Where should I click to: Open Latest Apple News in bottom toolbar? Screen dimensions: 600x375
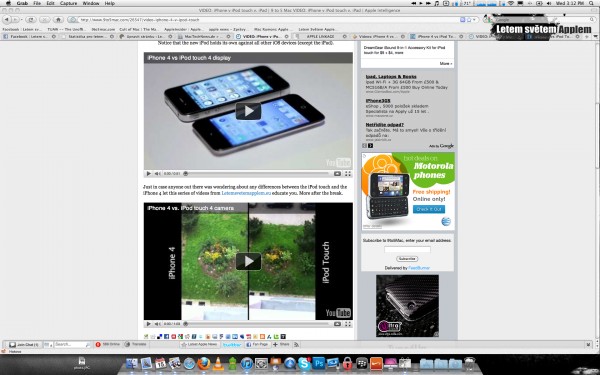[199, 345]
